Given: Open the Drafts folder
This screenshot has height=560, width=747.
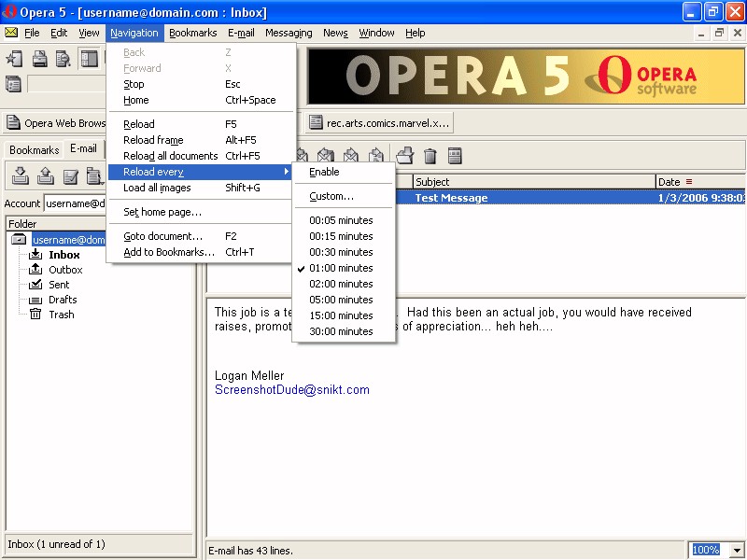Looking at the screenshot, I should tap(63, 300).
